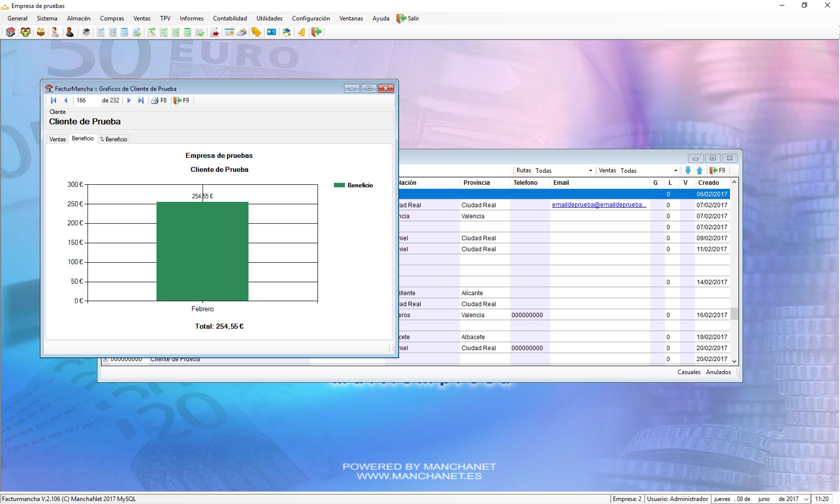Expand the Ventas filter dropdown
This screenshot has width=840, height=504.
675,171
